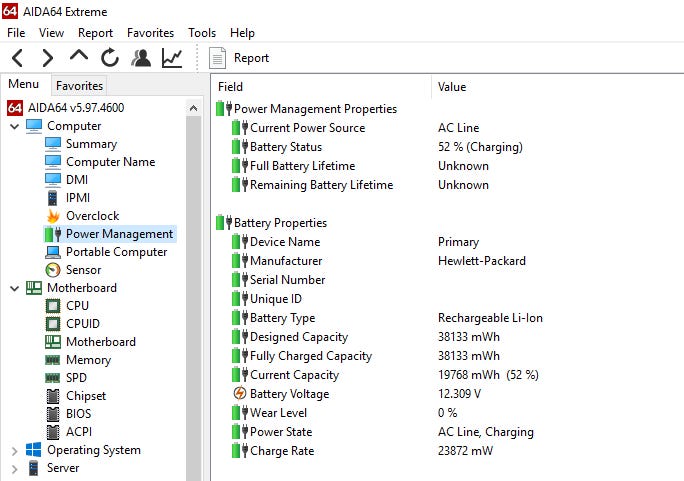Expand the Operating System tree node
The width and height of the screenshot is (684, 481).
tap(14, 450)
